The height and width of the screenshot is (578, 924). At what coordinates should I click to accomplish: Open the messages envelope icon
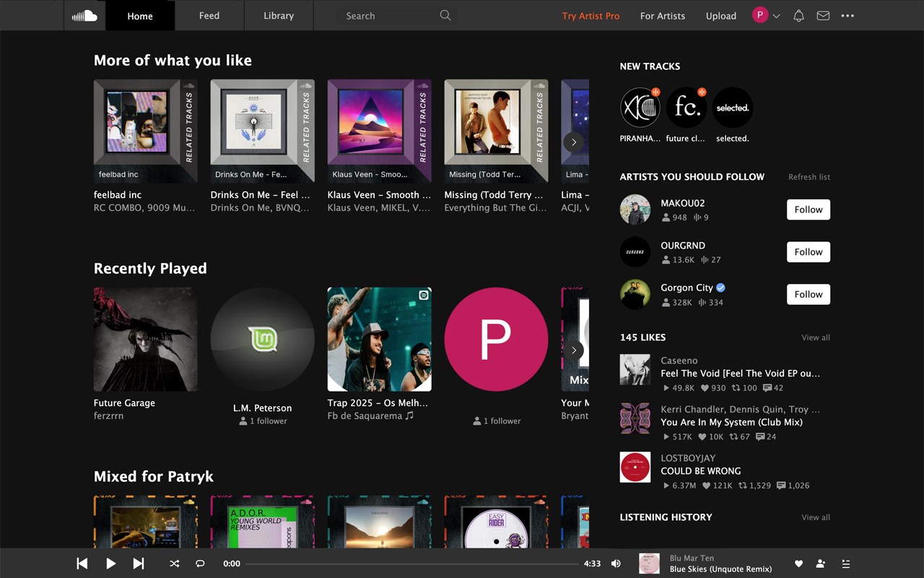(823, 15)
